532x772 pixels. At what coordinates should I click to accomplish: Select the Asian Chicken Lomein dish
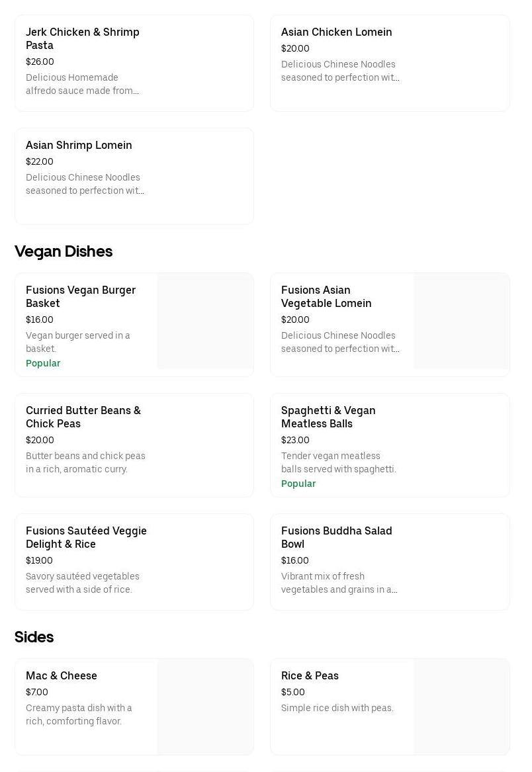click(336, 32)
